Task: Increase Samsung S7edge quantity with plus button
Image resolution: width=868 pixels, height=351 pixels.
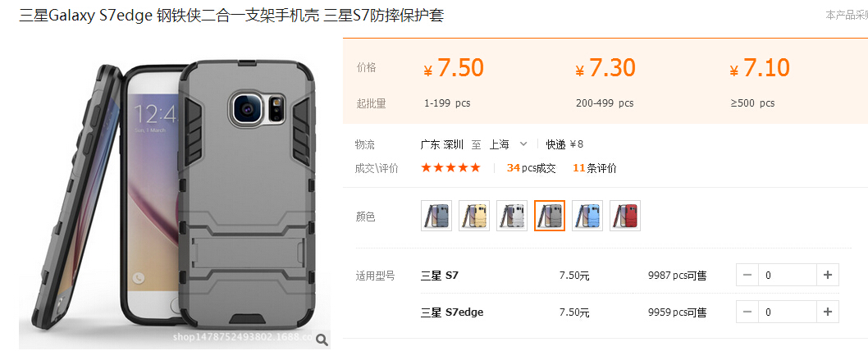Action: (828, 312)
